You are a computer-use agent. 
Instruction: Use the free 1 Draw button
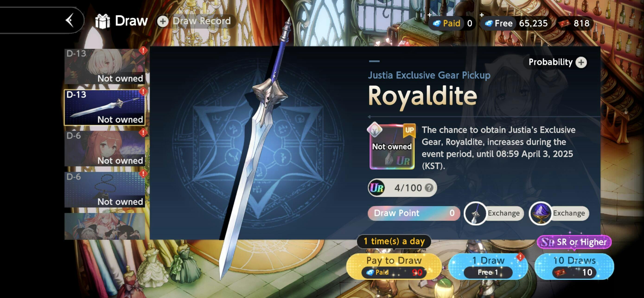[x=488, y=266]
